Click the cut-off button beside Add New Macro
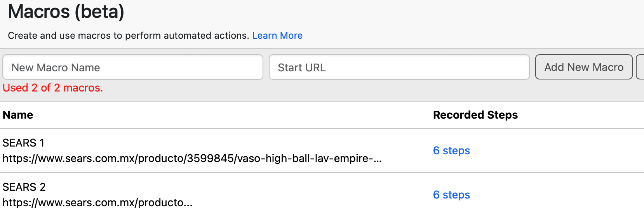This screenshot has height=214, width=644. pyautogui.click(x=640, y=67)
